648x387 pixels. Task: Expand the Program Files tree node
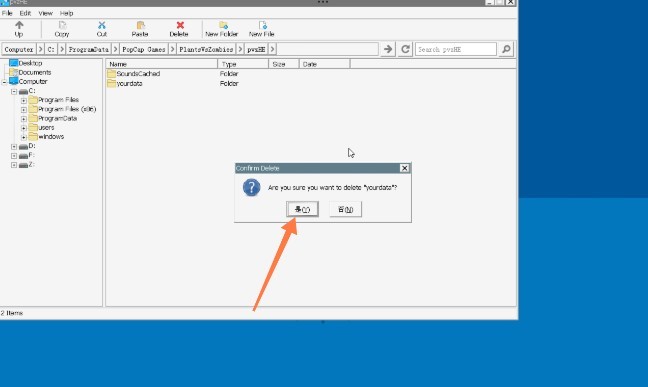coord(24,100)
